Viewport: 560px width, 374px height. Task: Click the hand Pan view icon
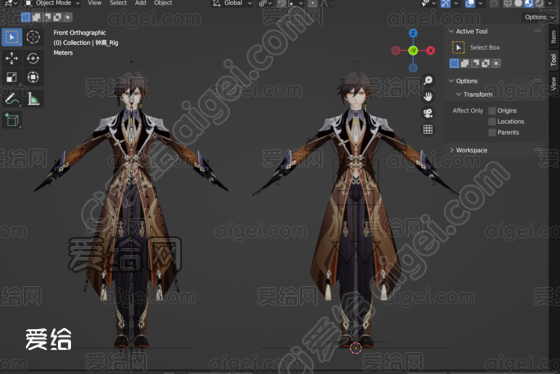click(428, 96)
